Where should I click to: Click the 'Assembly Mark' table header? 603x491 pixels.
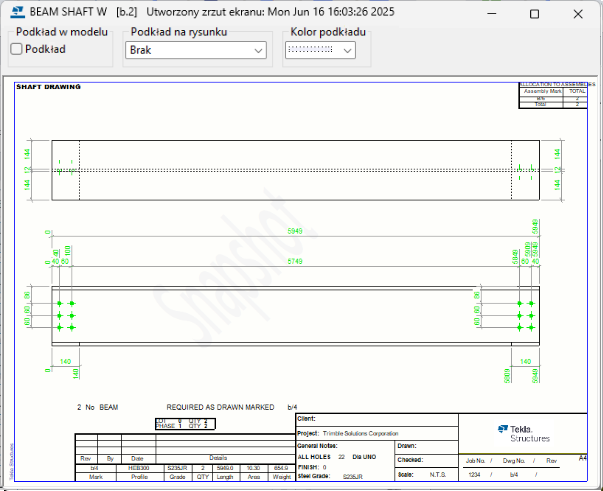point(542,91)
